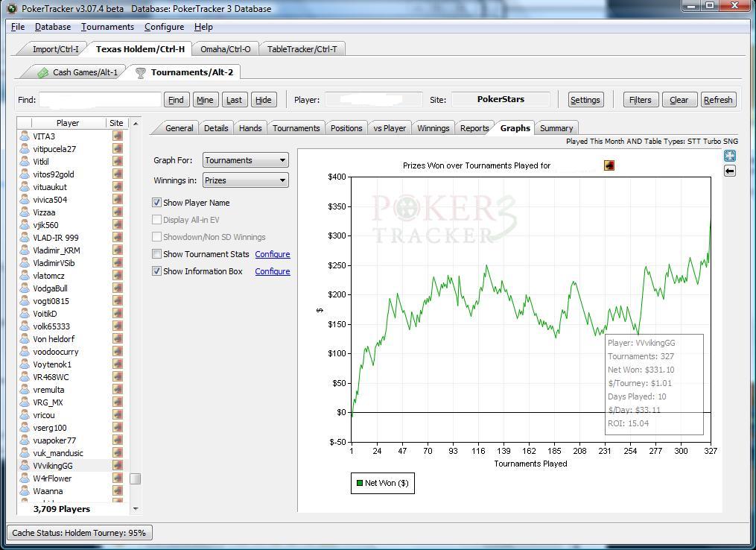Click the Filters button
The height and width of the screenshot is (550, 756).
[641, 99]
